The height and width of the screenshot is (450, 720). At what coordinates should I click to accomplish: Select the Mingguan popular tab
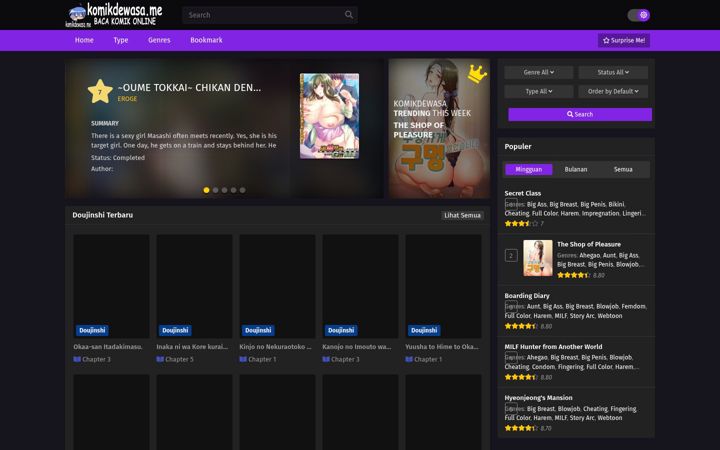click(x=529, y=169)
